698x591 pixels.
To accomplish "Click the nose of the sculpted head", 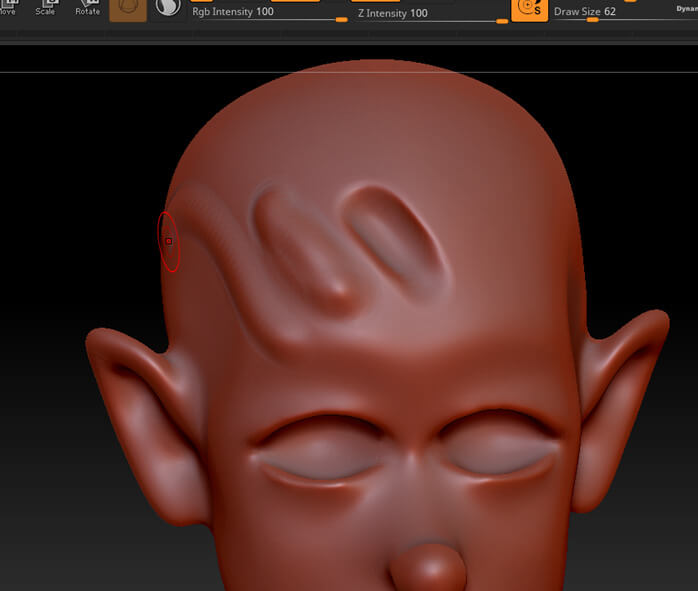I will tap(431, 568).
